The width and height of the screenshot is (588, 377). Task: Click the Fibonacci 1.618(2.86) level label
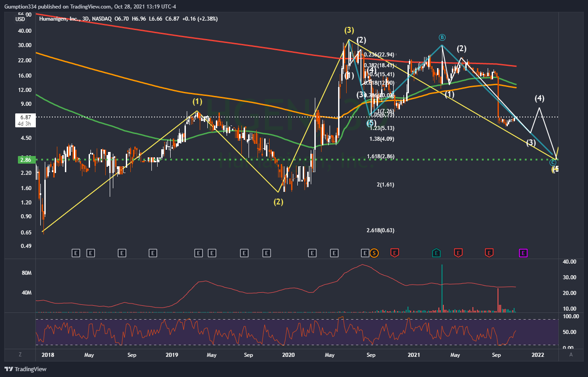[x=380, y=156]
